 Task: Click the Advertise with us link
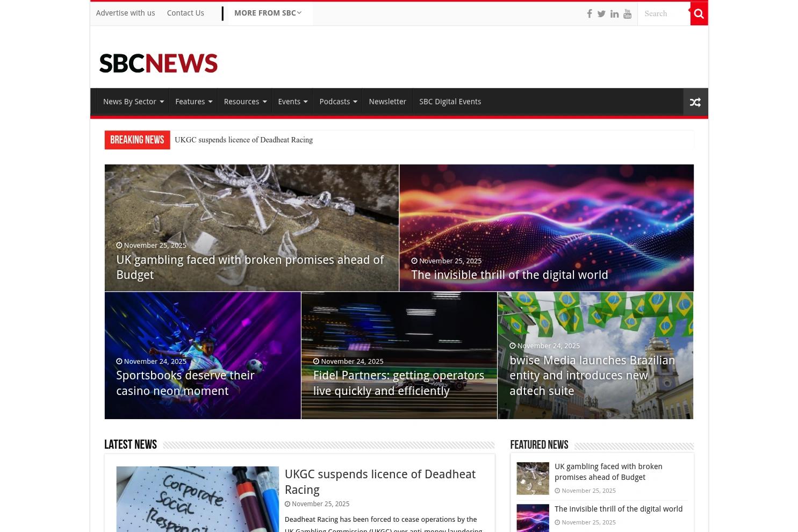(125, 13)
